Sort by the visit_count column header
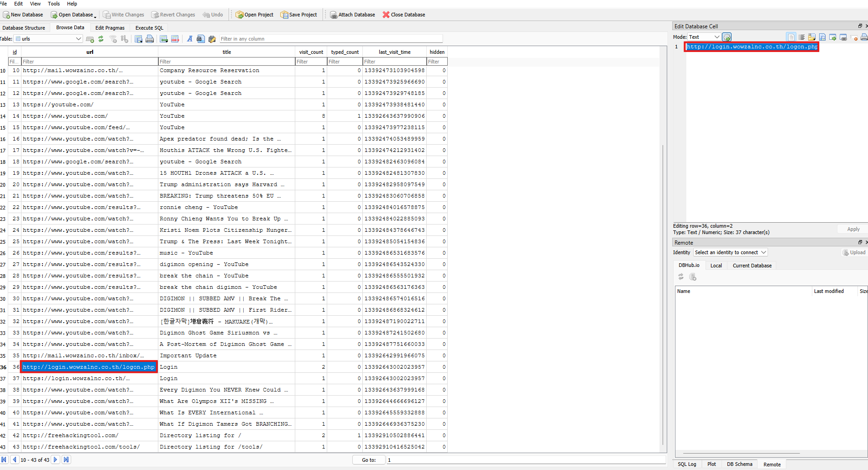 (x=311, y=52)
